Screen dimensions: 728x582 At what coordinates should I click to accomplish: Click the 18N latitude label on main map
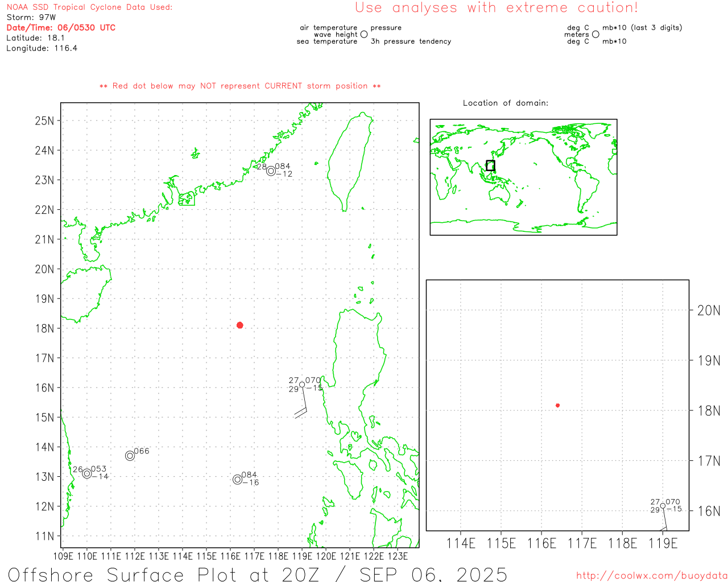coord(44,329)
